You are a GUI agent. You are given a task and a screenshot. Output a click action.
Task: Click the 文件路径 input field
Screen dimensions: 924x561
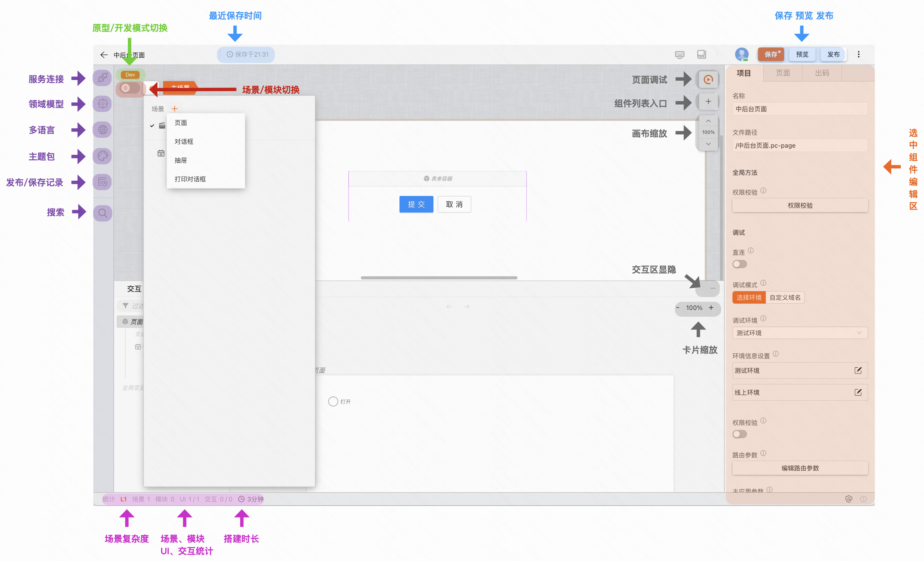pos(800,145)
